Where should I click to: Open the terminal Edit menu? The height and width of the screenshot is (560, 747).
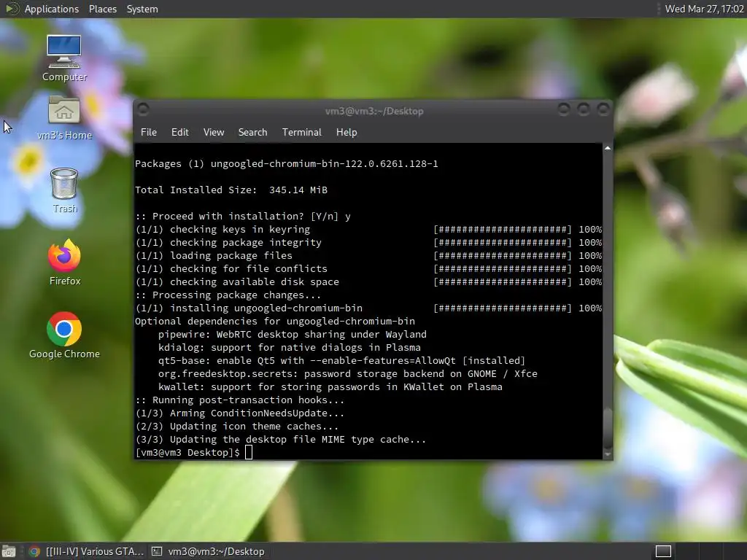pyautogui.click(x=179, y=133)
